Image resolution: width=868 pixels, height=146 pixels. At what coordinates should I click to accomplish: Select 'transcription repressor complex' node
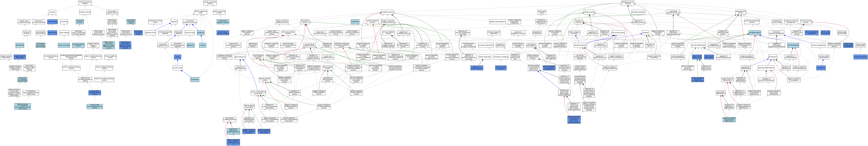223,33
